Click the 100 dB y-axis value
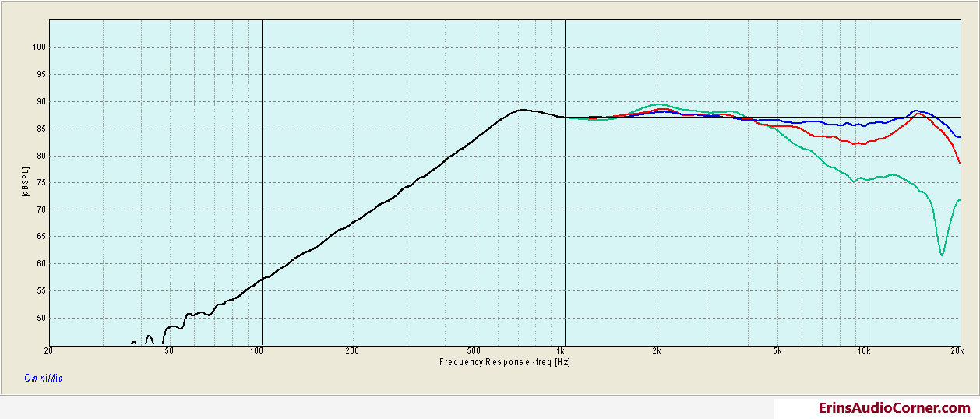Viewport: 980px width, 419px height. [41, 48]
